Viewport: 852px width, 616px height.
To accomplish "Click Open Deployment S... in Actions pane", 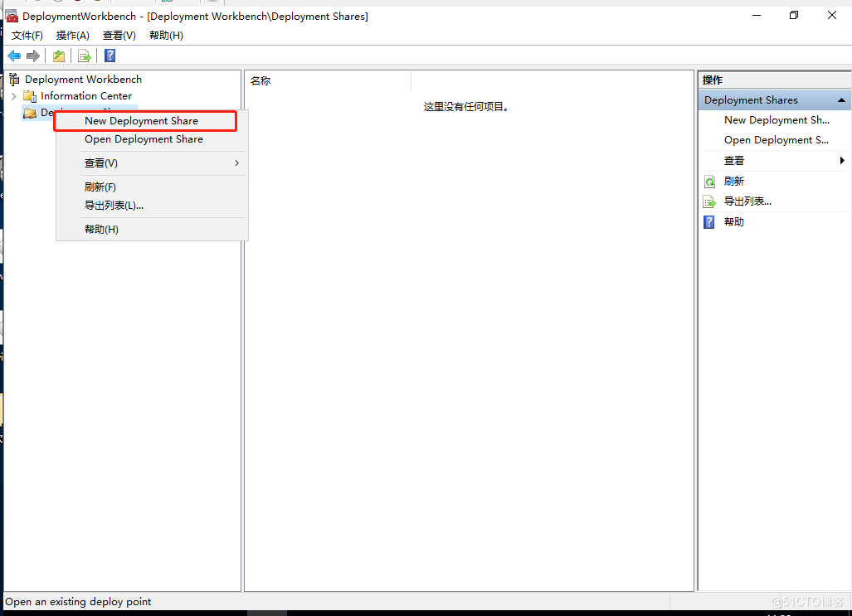I will click(x=776, y=140).
